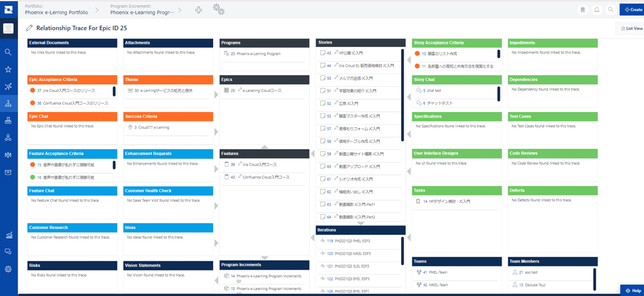
Task: Open task 14 HPデザイン検討
Action: click(447, 201)
